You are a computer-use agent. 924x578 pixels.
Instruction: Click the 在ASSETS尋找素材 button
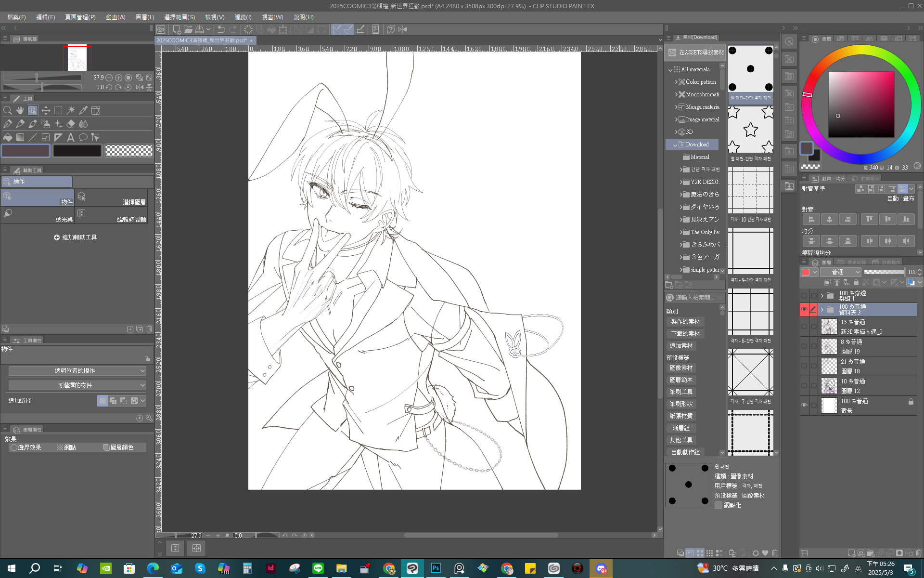pyautogui.click(x=695, y=53)
